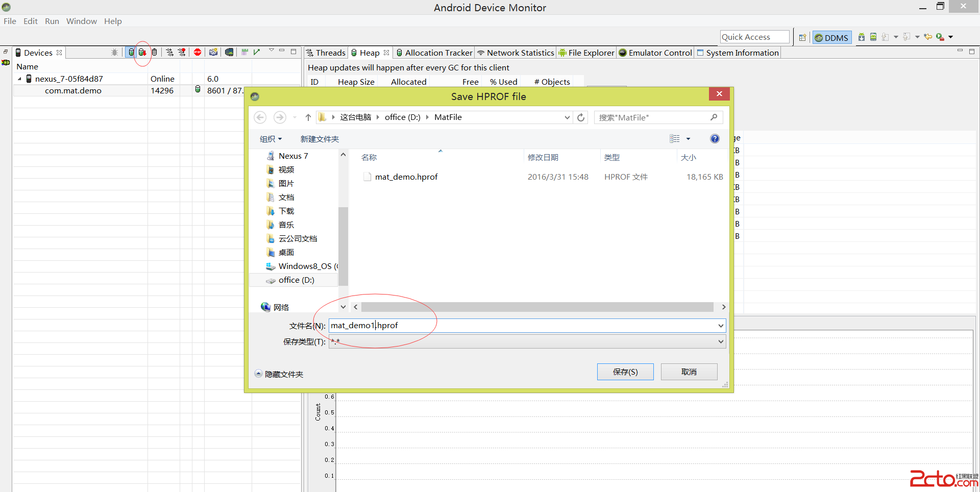This screenshot has height=492, width=980.
Task: Select the 这台电脑 breadcrumb
Action: [355, 117]
